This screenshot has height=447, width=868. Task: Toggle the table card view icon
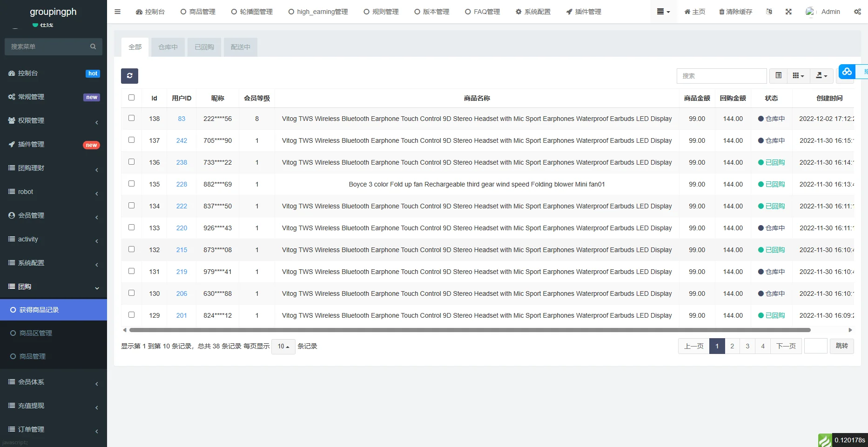click(x=778, y=75)
